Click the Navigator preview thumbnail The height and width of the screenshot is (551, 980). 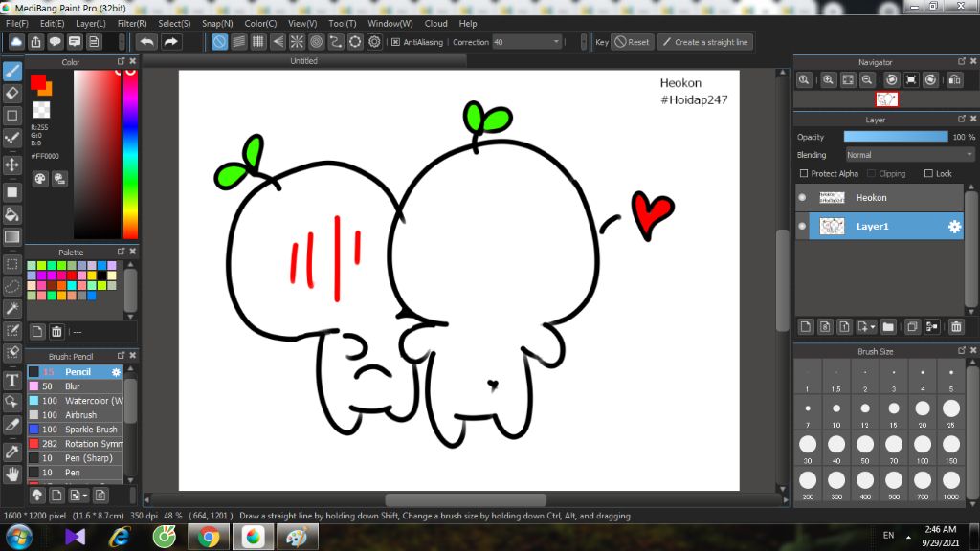coord(886,99)
